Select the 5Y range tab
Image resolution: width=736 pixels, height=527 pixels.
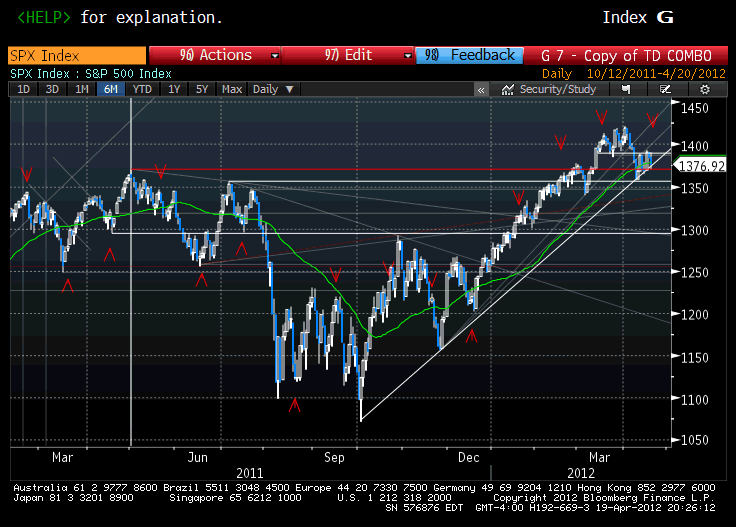click(x=202, y=89)
